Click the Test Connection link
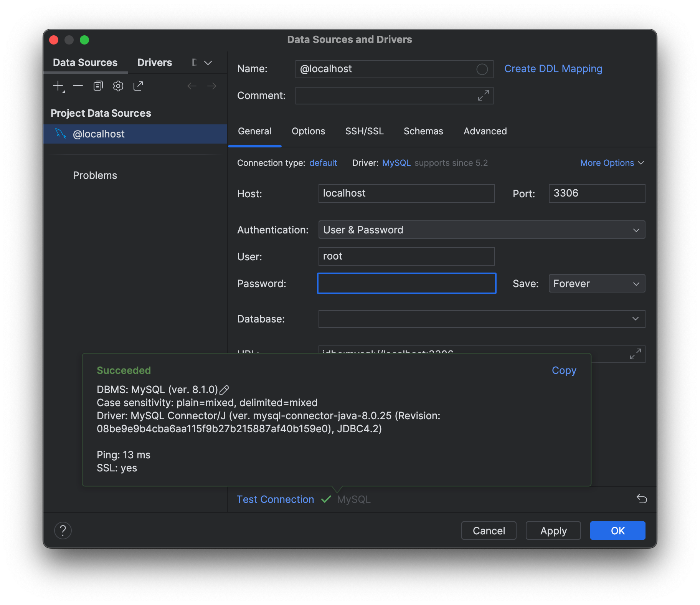Image resolution: width=700 pixels, height=605 pixels. point(275,499)
